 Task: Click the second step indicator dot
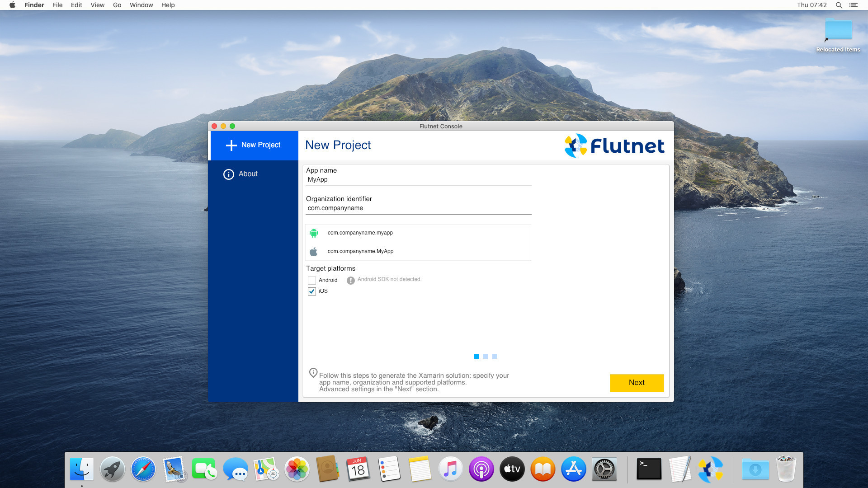[x=486, y=357]
